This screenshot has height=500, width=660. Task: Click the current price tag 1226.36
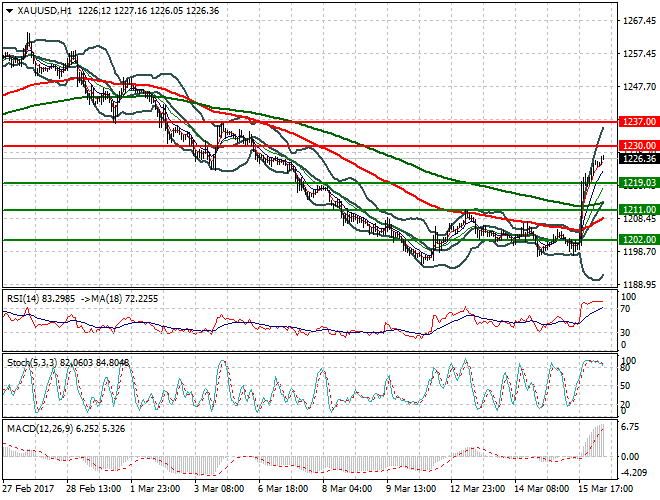click(x=638, y=158)
